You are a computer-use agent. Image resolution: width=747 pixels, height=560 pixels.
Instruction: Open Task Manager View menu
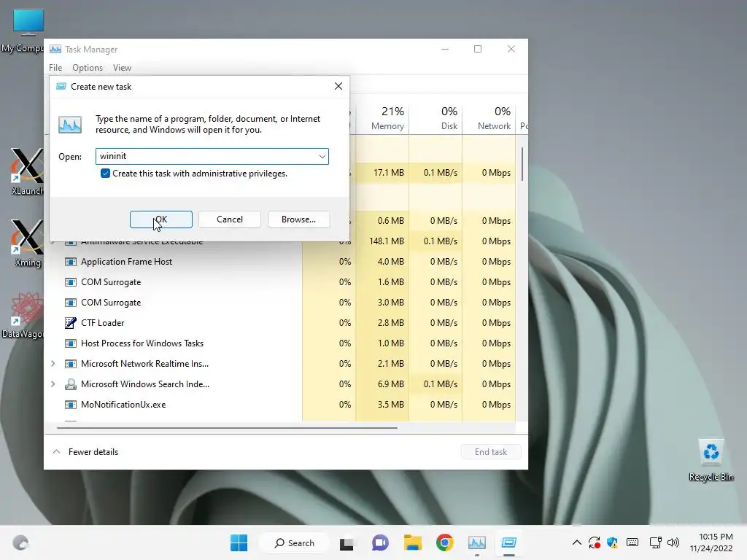pyautogui.click(x=122, y=68)
